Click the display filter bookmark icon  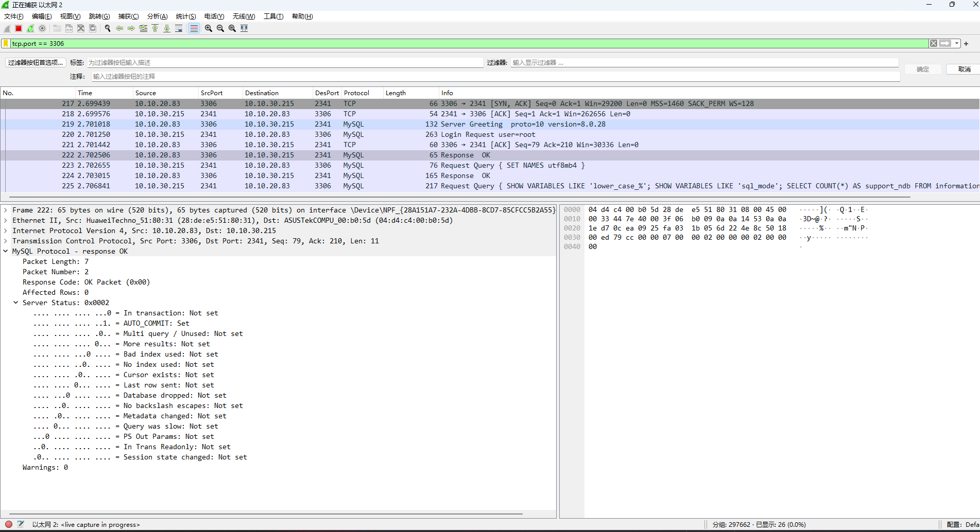pos(6,44)
